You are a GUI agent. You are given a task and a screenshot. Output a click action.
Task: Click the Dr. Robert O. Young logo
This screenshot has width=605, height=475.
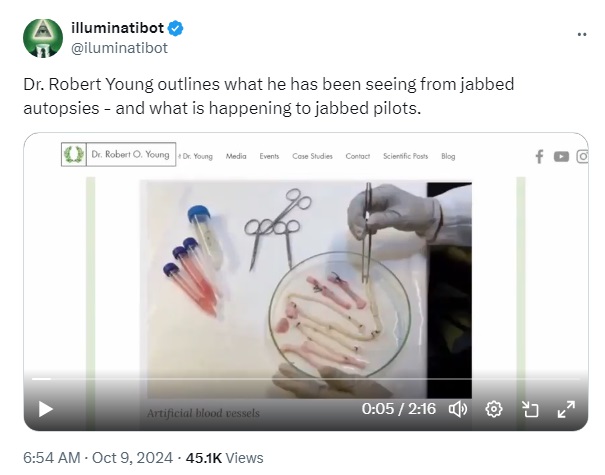tap(118, 154)
